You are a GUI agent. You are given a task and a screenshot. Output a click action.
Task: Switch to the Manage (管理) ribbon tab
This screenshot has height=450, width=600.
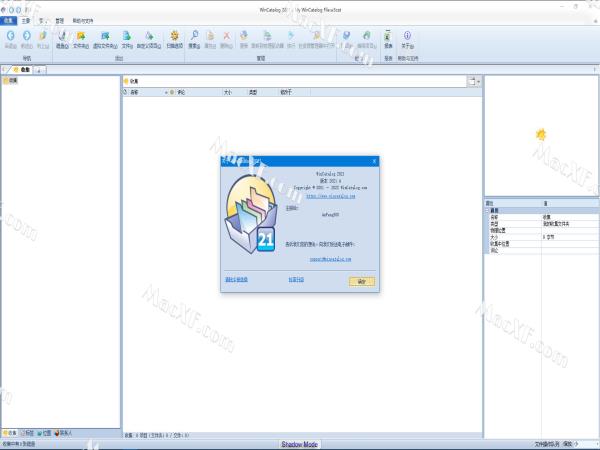59,21
